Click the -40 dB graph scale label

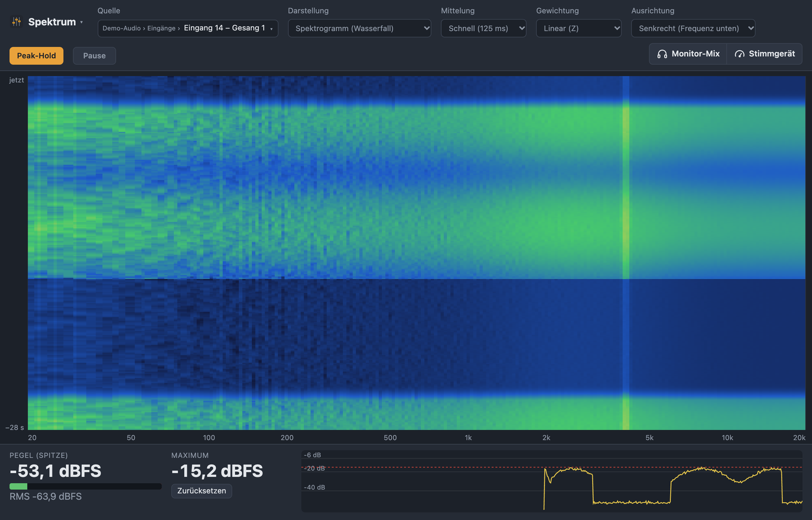tap(315, 488)
